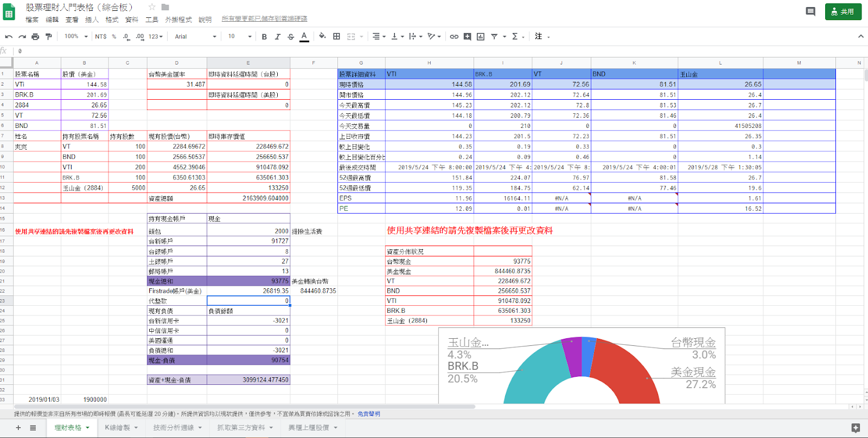This screenshot has width=868, height=438.
Task: Click the horizontal scrollbar thumb
Action: 244,407
